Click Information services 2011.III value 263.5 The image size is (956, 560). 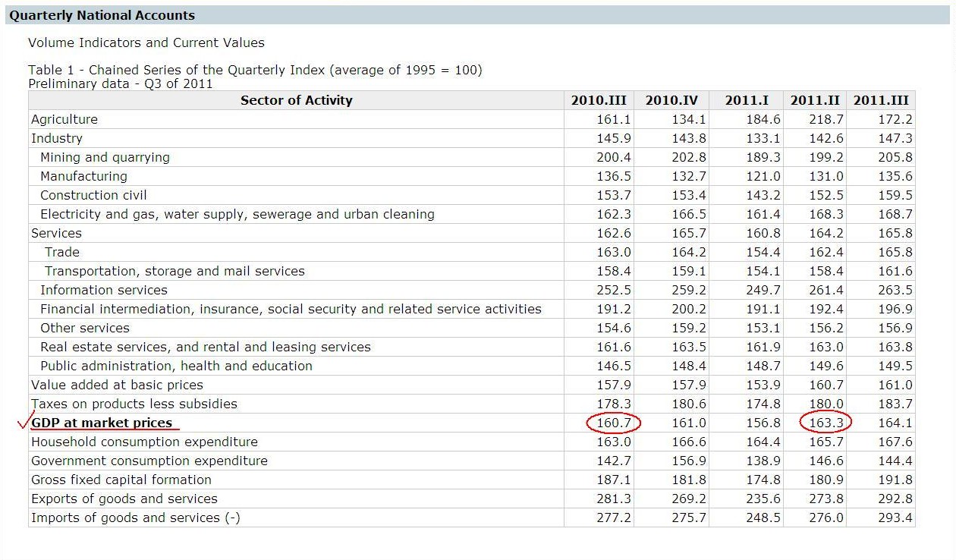click(x=895, y=290)
